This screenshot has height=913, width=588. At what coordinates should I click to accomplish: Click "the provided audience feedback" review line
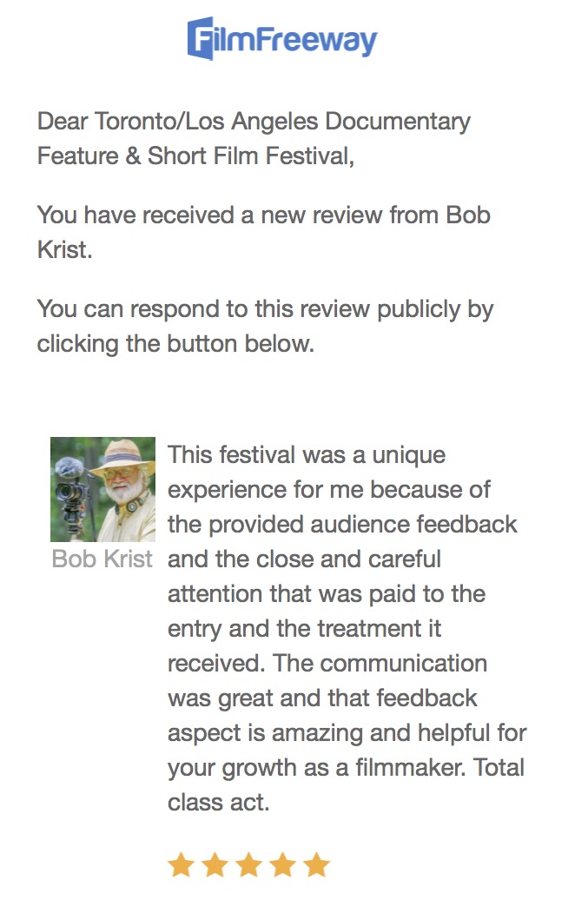(342, 525)
